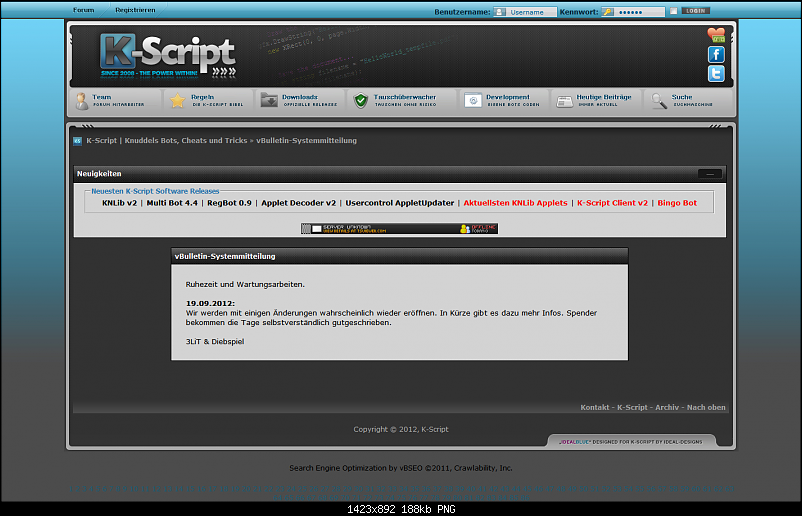Click the 19.09.2012 date text
Image resolution: width=802 pixels, height=516 pixels.
tap(210, 303)
